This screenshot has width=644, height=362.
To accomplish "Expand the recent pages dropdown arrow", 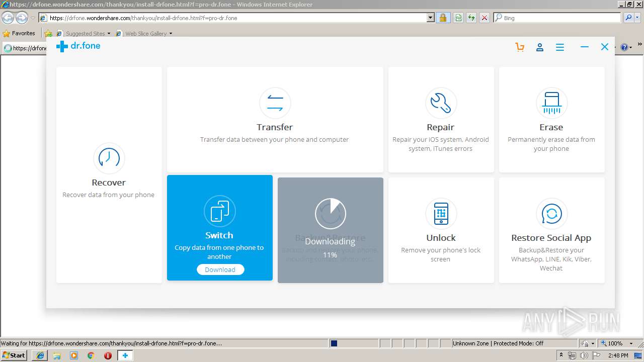I will tap(33, 18).
